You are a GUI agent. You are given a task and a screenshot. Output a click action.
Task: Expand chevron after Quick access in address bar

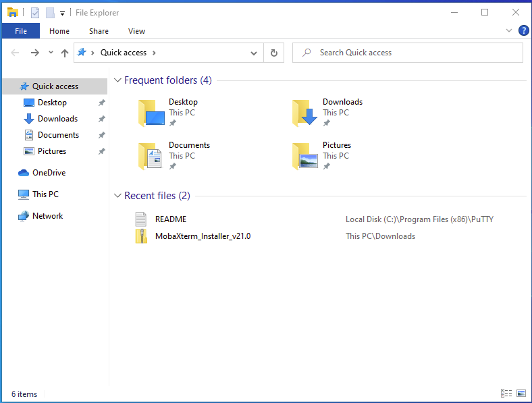[154, 53]
